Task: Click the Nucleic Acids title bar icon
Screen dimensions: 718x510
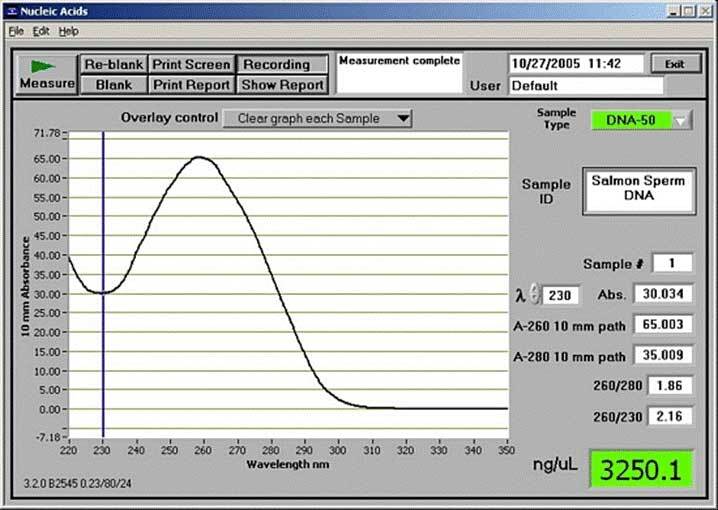Action: 10,10
